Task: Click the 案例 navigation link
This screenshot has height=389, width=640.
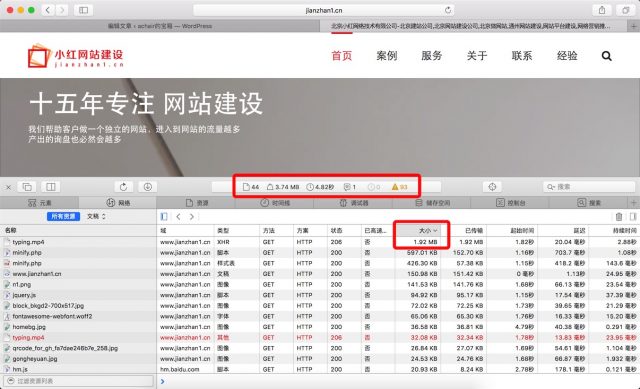Action: (387, 56)
